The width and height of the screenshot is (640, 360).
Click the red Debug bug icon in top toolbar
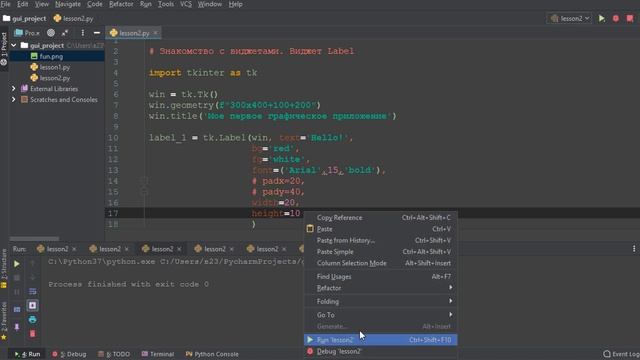pyautogui.click(x=616, y=18)
